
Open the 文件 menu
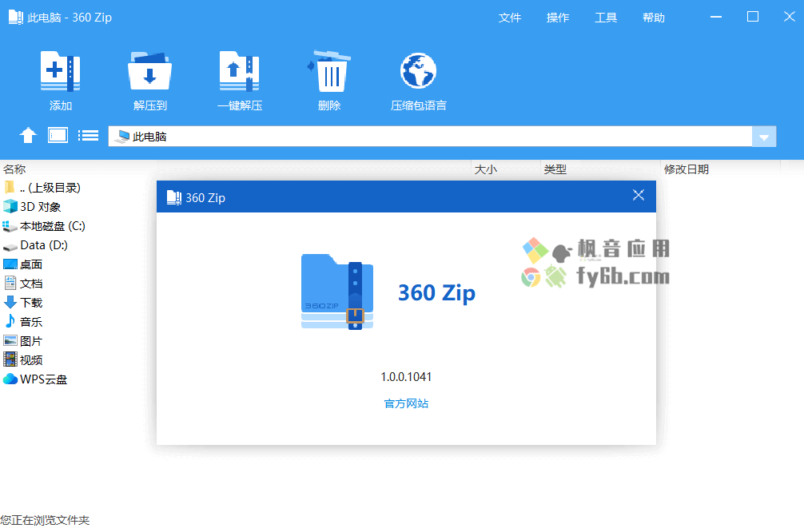pyautogui.click(x=510, y=18)
